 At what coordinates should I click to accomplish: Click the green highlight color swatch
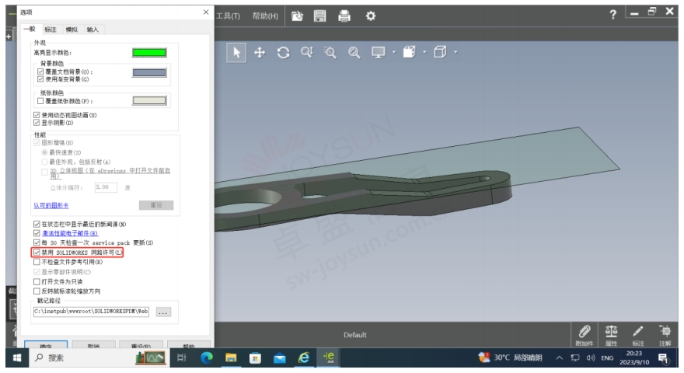[149, 53]
